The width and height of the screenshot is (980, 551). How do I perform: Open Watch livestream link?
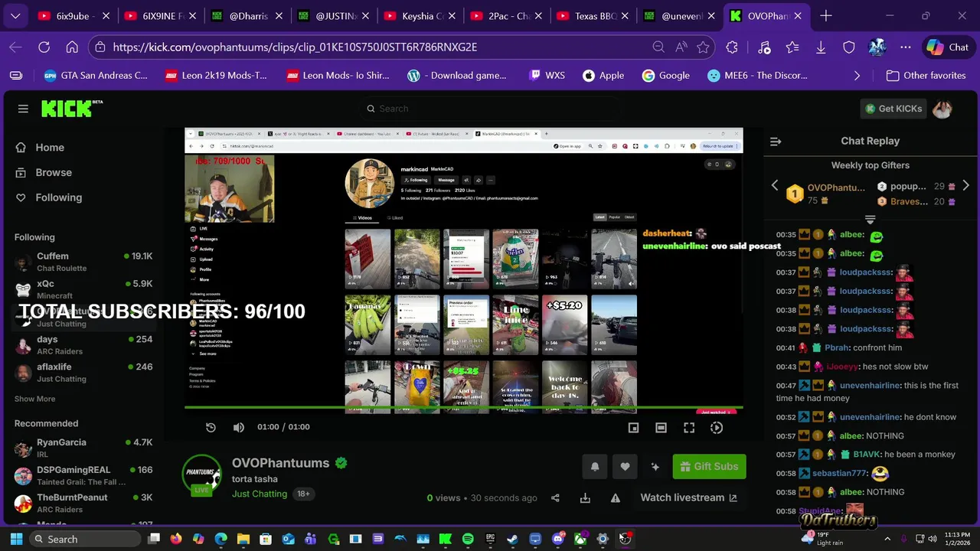tap(688, 497)
